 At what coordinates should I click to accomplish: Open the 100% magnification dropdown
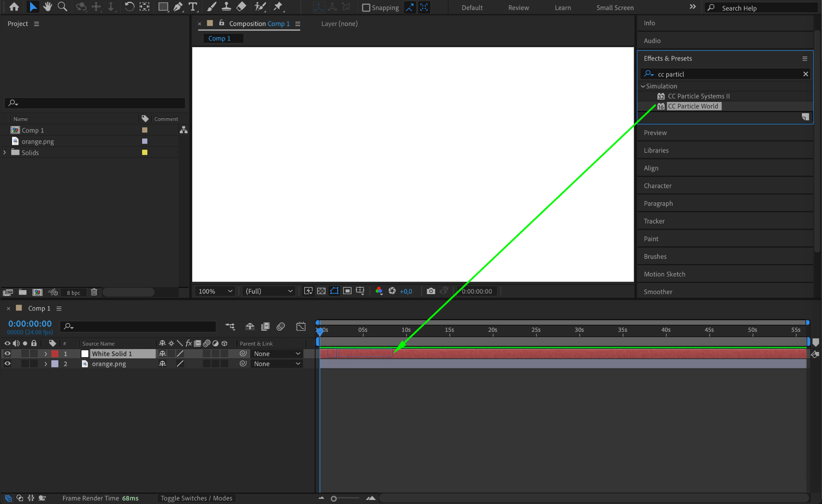tap(216, 291)
